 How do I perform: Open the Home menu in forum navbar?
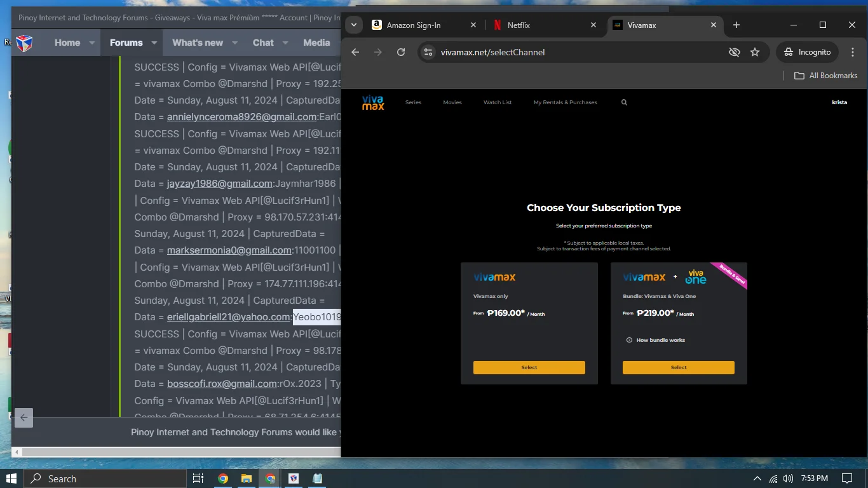67,43
